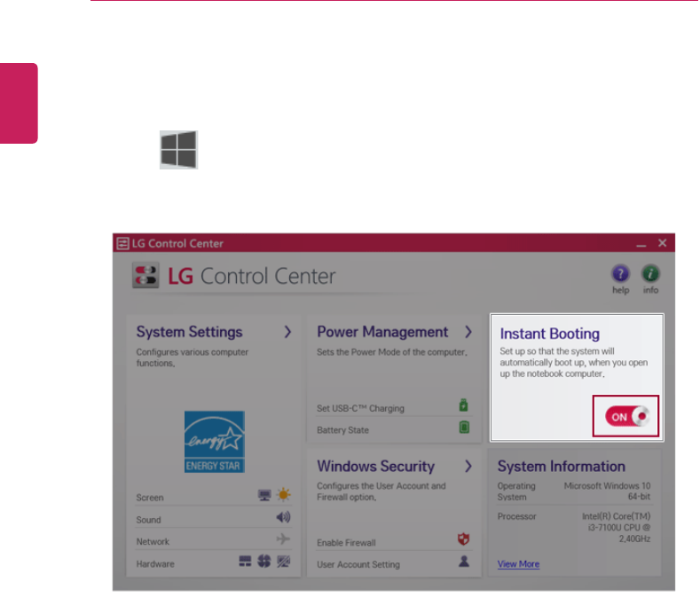The height and width of the screenshot is (613, 700).
Task: Click the USB-C charging battery icon
Action: (463, 405)
